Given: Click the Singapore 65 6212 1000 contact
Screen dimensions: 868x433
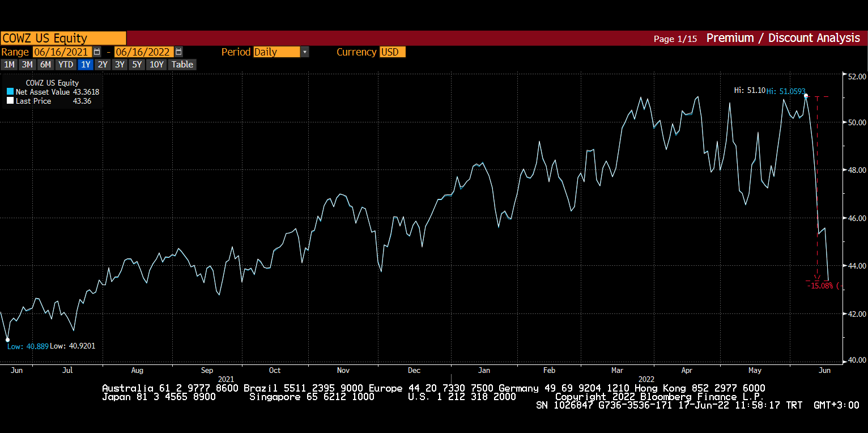Looking at the screenshot, I should click(x=312, y=397).
